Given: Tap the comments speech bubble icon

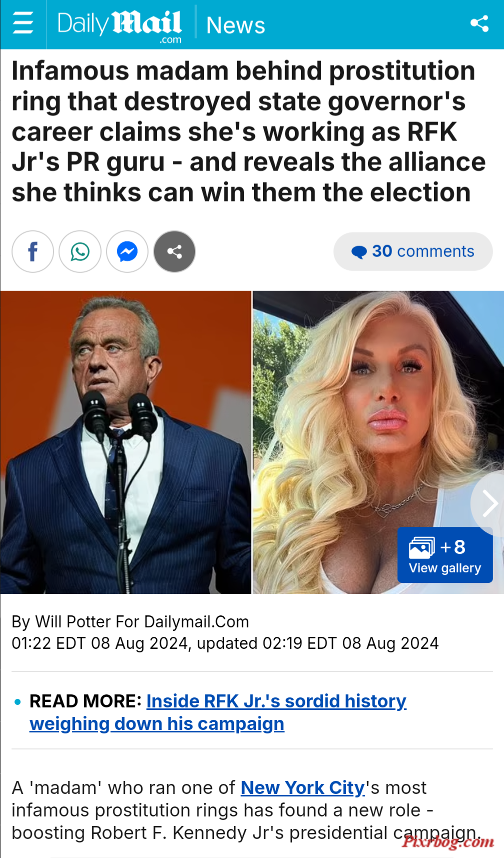Looking at the screenshot, I should click(359, 252).
